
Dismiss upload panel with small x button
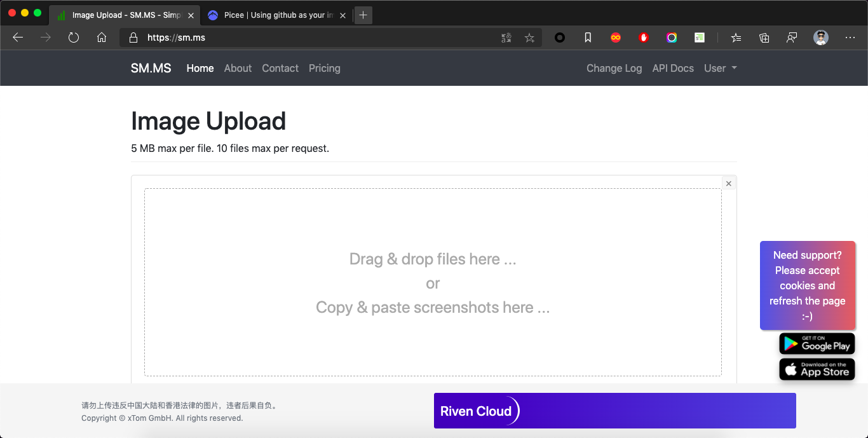[729, 183]
